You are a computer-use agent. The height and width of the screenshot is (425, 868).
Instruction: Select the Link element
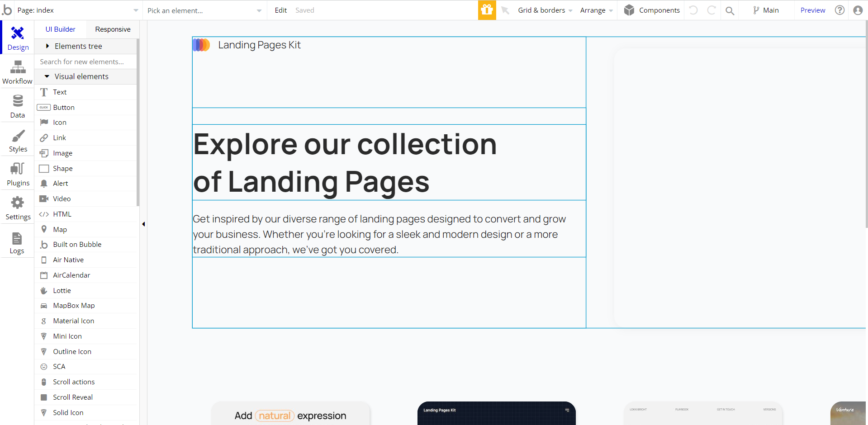pyautogui.click(x=86, y=138)
